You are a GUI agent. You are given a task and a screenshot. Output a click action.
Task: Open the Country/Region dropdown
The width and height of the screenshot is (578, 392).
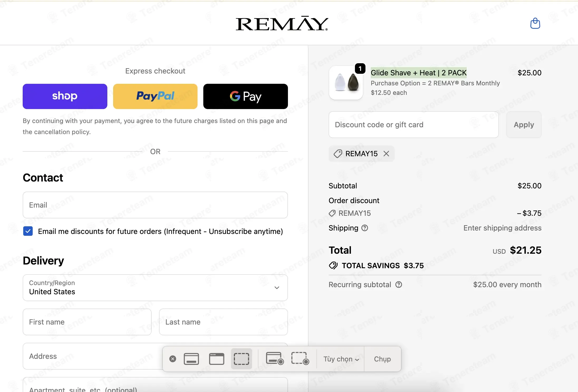coord(155,288)
